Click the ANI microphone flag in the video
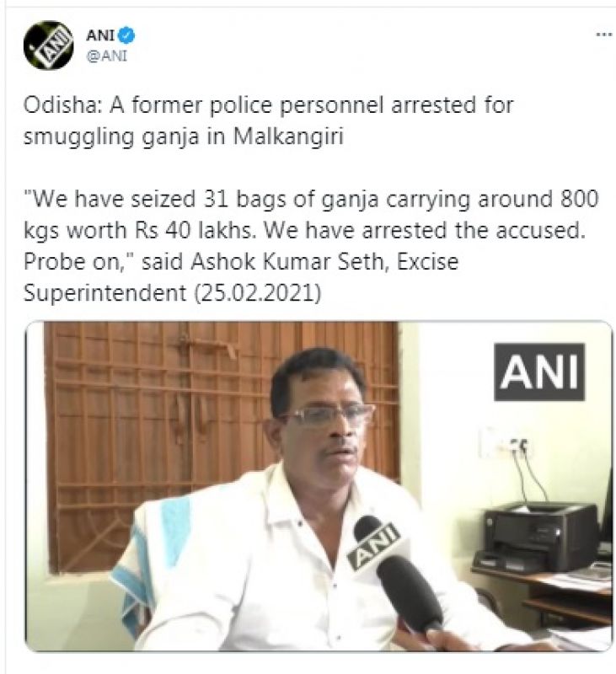 374,547
